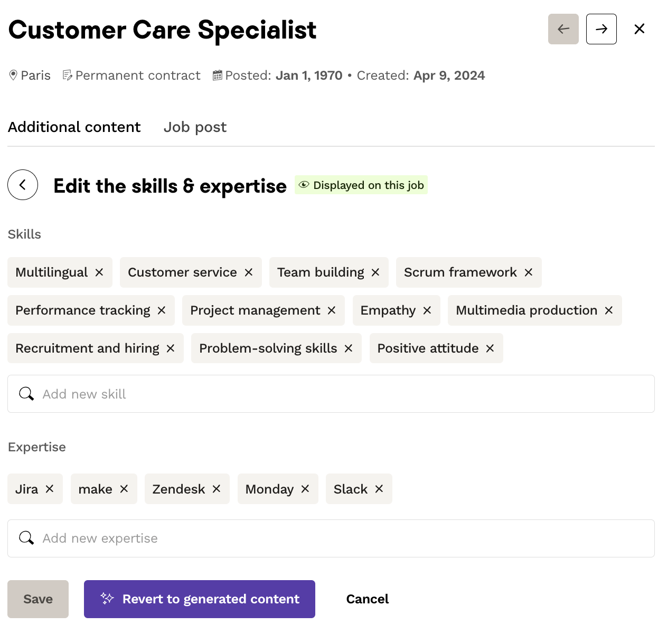This screenshot has height=644, width=658.
Task: Go back with the circled chevron button
Action: (x=23, y=185)
